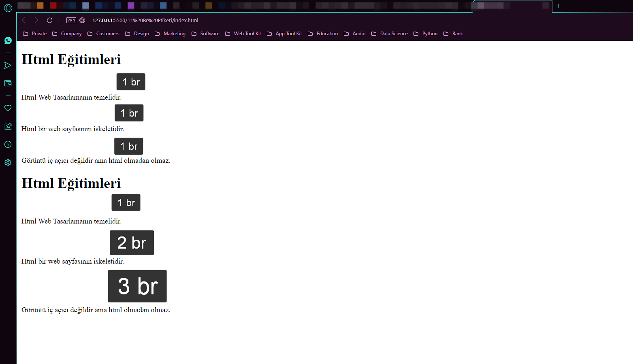
Task: Click the heart icon in the sidebar
Action: [x=8, y=108]
